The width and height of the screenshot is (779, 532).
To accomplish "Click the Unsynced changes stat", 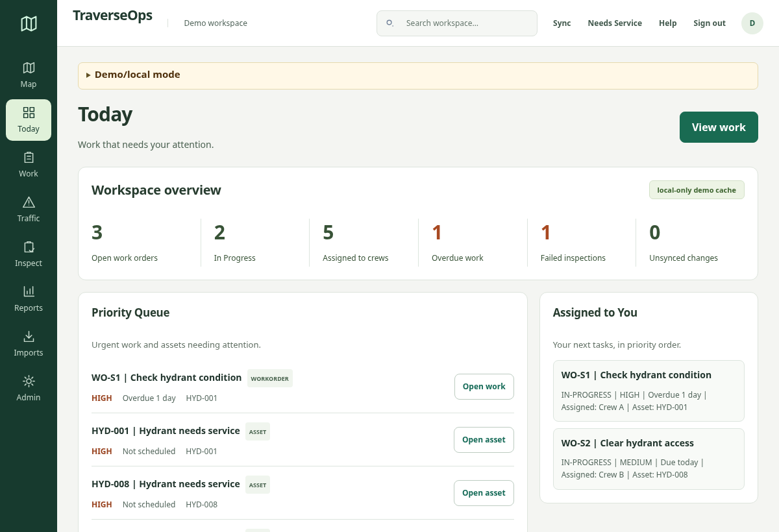I will click(x=690, y=243).
